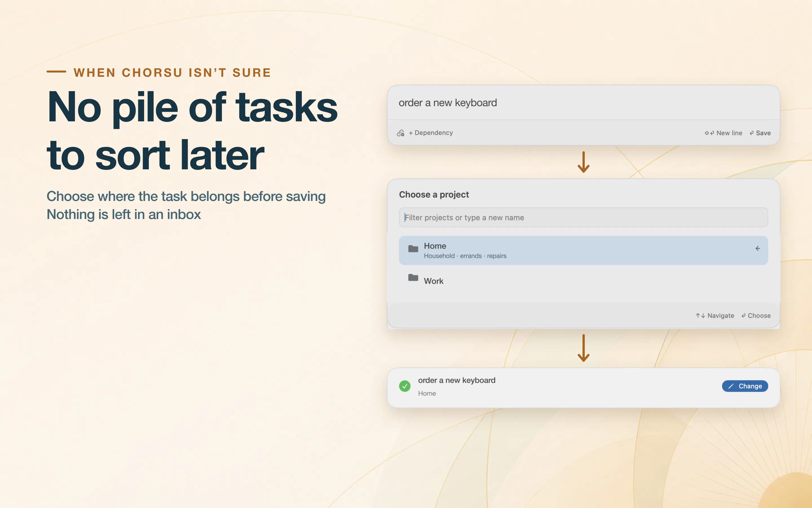The height and width of the screenshot is (508, 812).
Task: Click the Home project folder icon
Action: pyautogui.click(x=413, y=249)
